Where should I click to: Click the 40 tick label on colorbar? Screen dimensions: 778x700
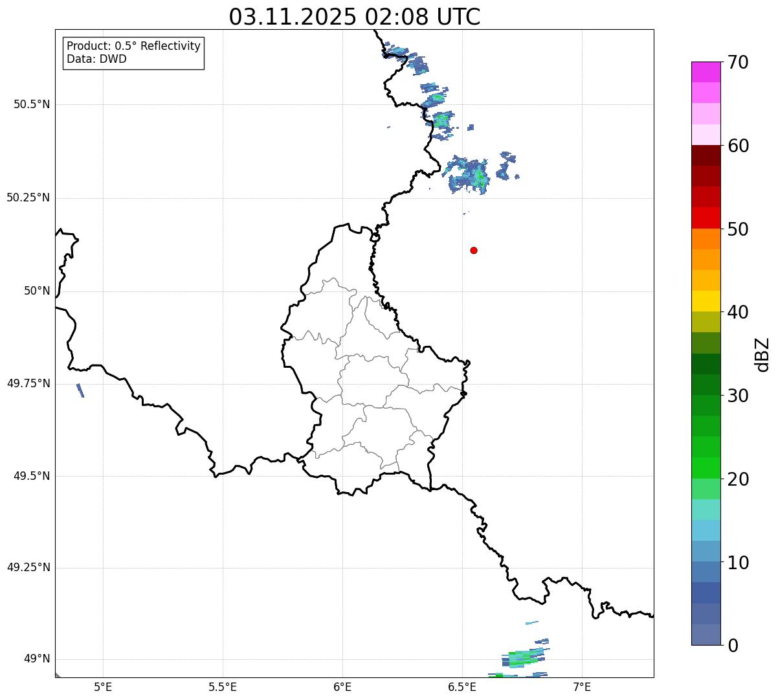pos(738,312)
